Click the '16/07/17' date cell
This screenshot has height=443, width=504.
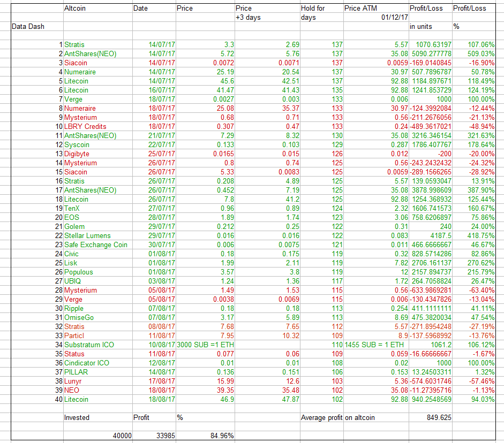(x=154, y=90)
